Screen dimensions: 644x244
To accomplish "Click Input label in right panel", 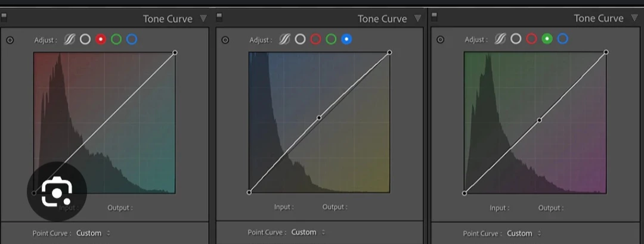I will (x=500, y=208).
